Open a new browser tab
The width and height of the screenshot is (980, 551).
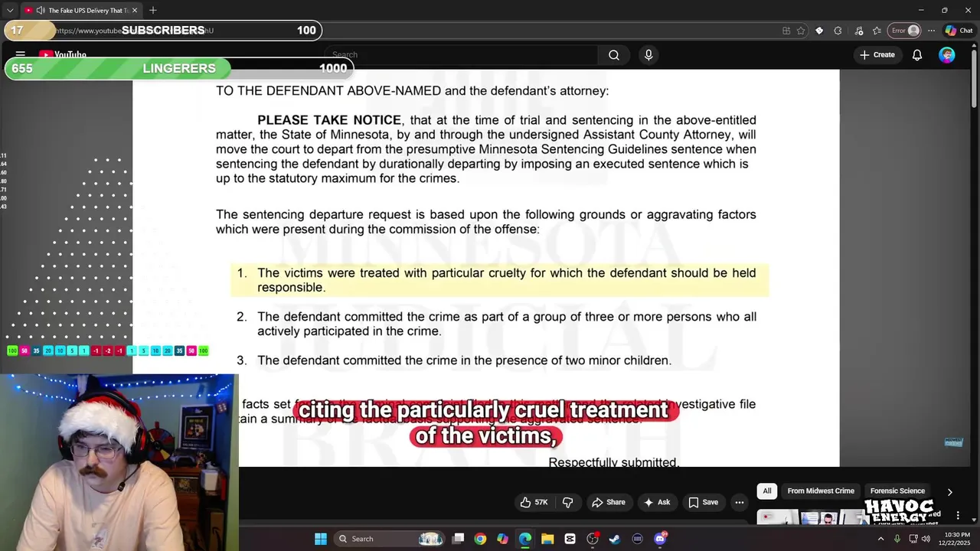click(153, 10)
